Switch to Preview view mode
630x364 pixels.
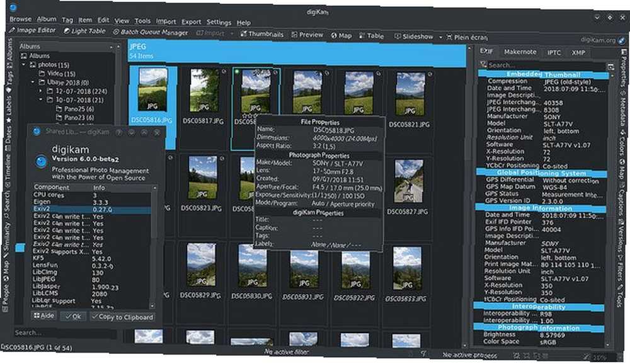(x=307, y=35)
